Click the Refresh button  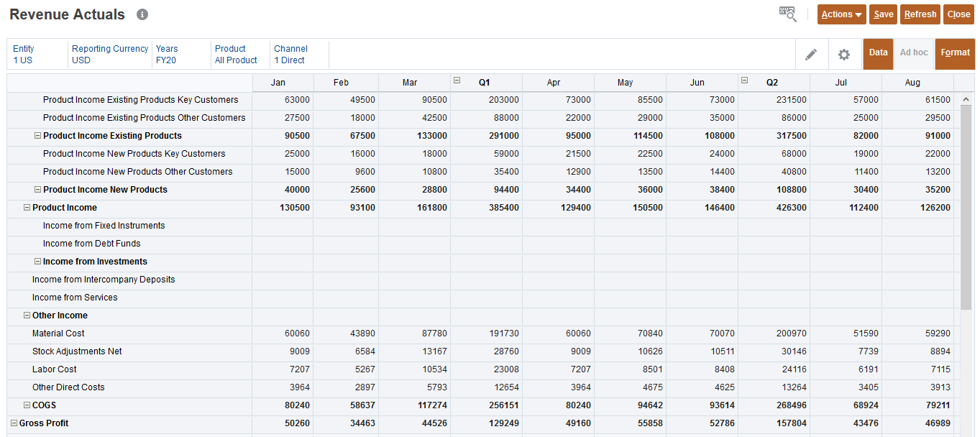[x=920, y=14]
